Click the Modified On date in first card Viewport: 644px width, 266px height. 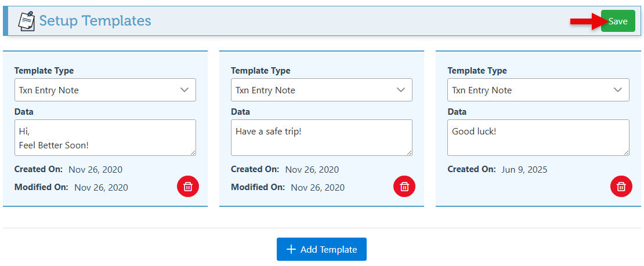pos(101,187)
